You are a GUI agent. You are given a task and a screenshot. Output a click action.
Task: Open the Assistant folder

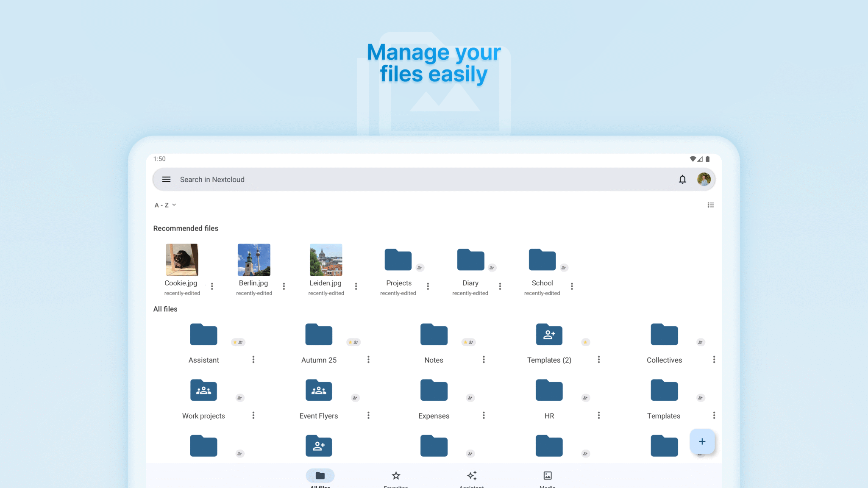[x=203, y=335]
